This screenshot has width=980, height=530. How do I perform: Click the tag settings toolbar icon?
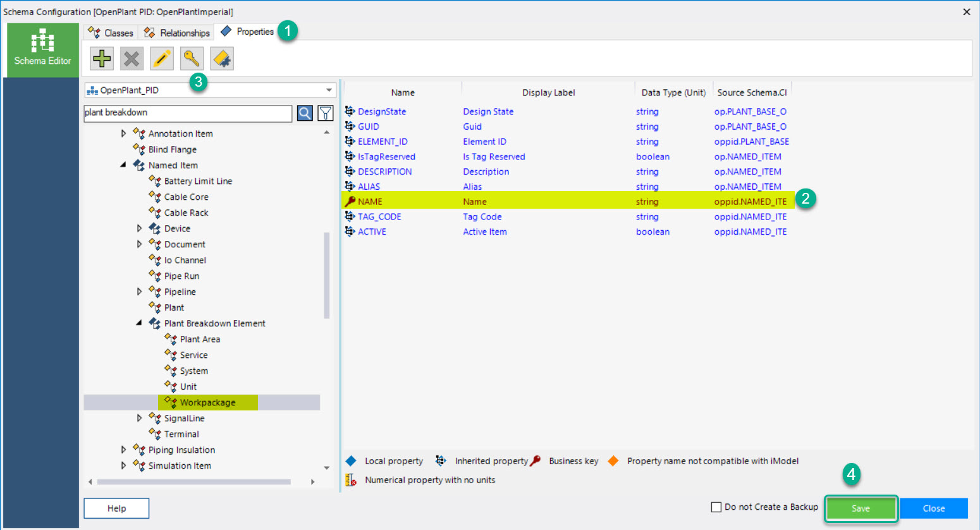(x=222, y=59)
